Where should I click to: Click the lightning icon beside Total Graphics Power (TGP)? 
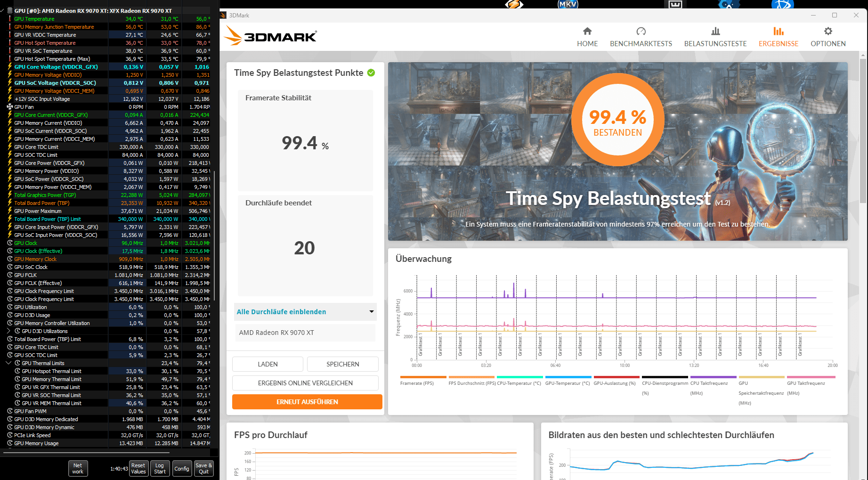click(x=10, y=195)
